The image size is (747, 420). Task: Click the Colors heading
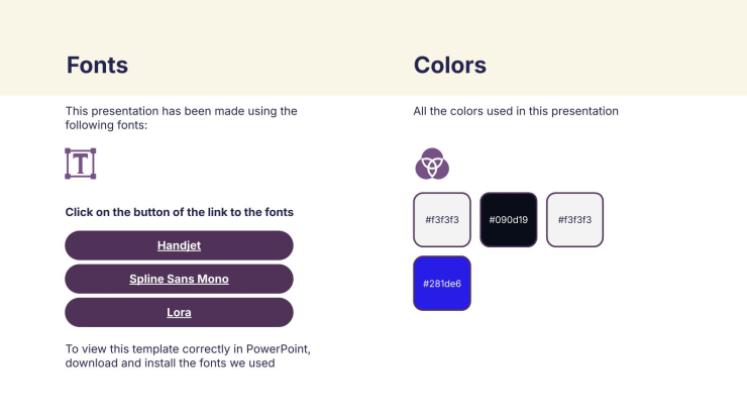pos(450,66)
